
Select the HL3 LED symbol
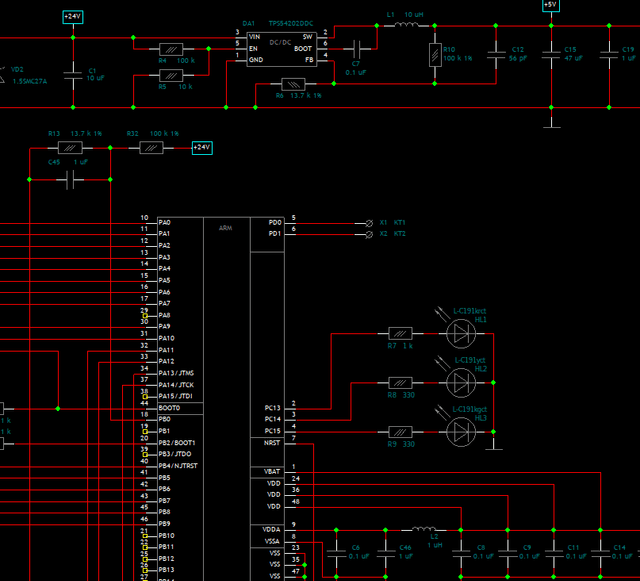tap(460, 430)
